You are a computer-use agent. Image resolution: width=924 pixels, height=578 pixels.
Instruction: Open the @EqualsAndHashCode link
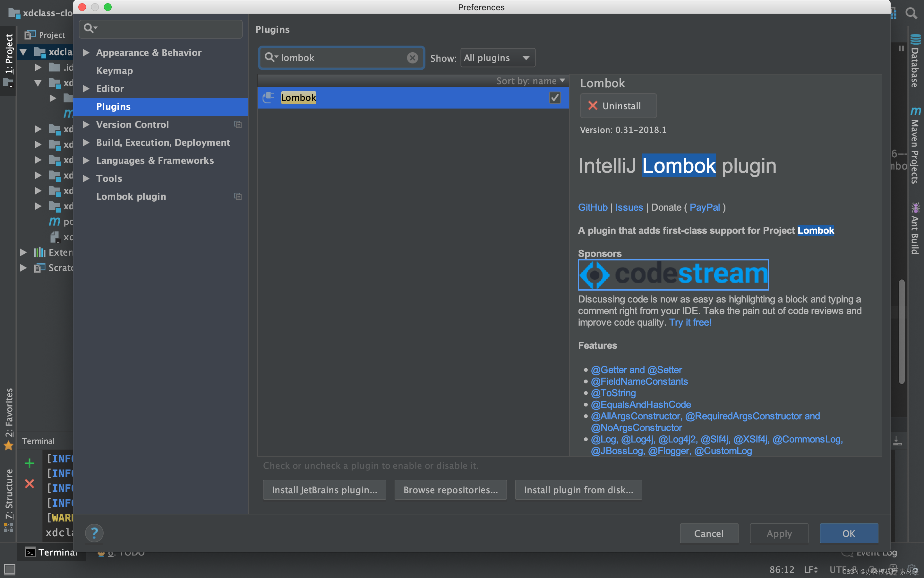pyautogui.click(x=641, y=404)
